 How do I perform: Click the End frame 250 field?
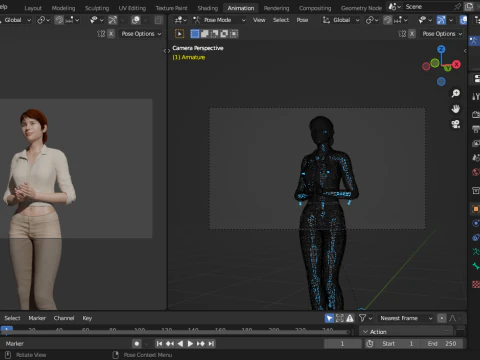pos(442,344)
